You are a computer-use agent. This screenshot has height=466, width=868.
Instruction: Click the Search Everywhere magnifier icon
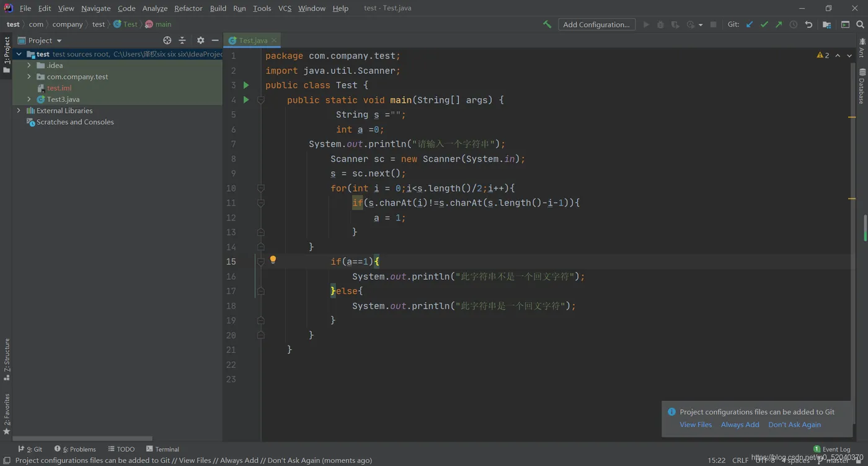click(860, 24)
